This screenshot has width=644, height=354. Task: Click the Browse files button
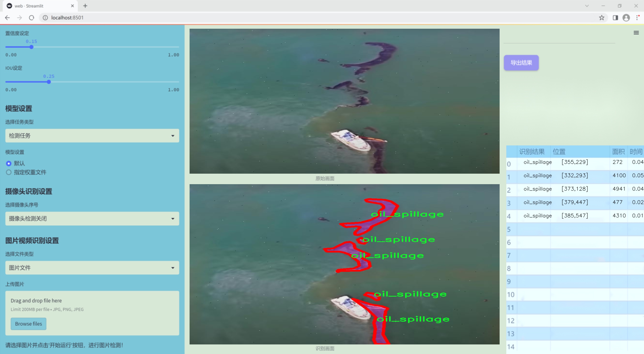coord(28,324)
